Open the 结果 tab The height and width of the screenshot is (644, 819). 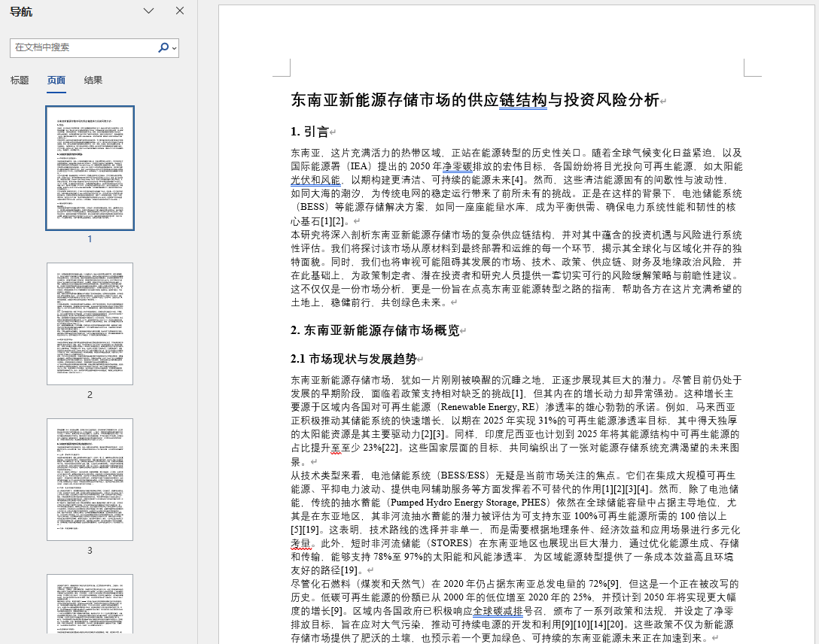tap(93, 80)
